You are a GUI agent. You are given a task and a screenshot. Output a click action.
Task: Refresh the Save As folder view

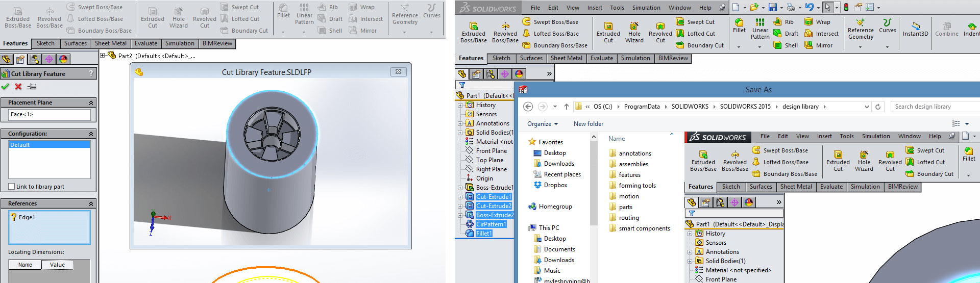878,107
